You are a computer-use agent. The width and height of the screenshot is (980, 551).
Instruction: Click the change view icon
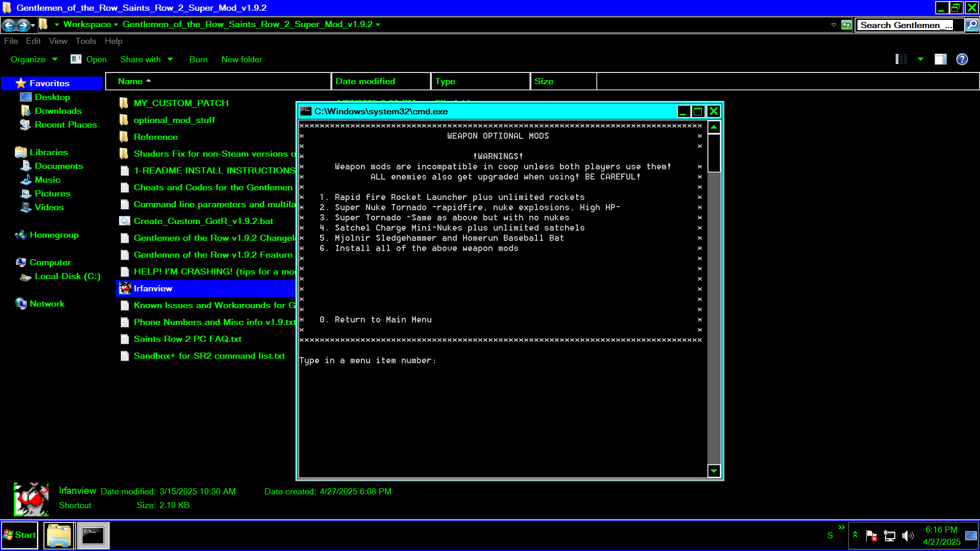[x=901, y=59]
